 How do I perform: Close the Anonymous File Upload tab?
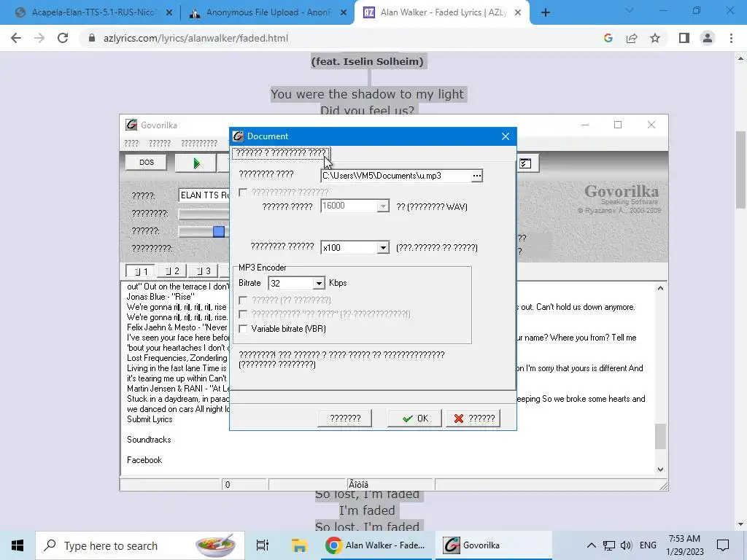point(343,13)
